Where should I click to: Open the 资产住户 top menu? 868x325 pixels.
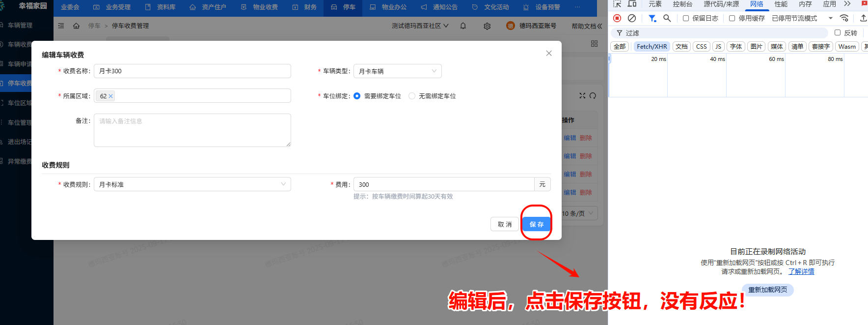(208, 7)
